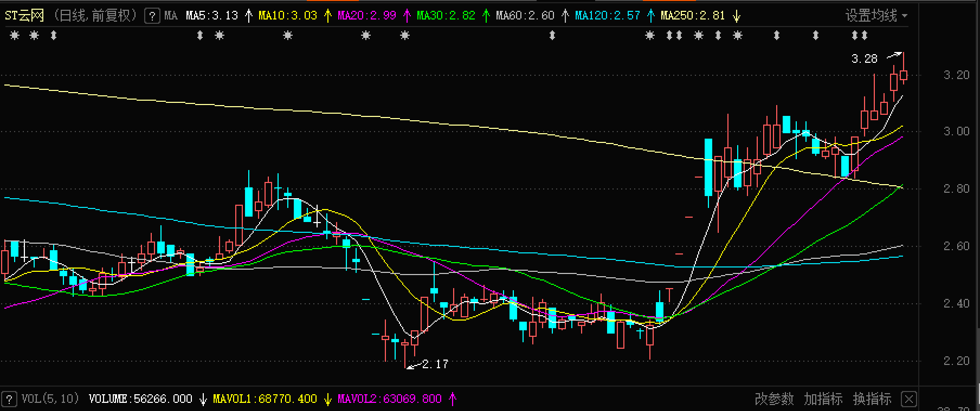
Task: Click the (日线,前复权) period label
Action: 96,16
